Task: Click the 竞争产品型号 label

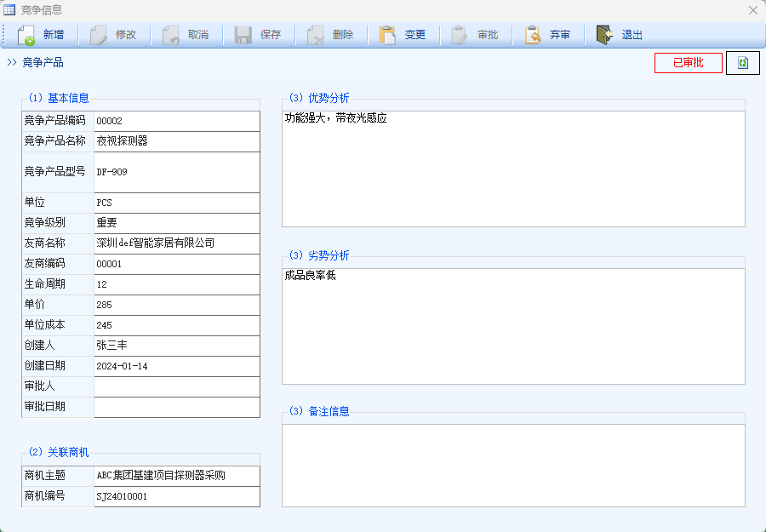Action: coord(54,171)
